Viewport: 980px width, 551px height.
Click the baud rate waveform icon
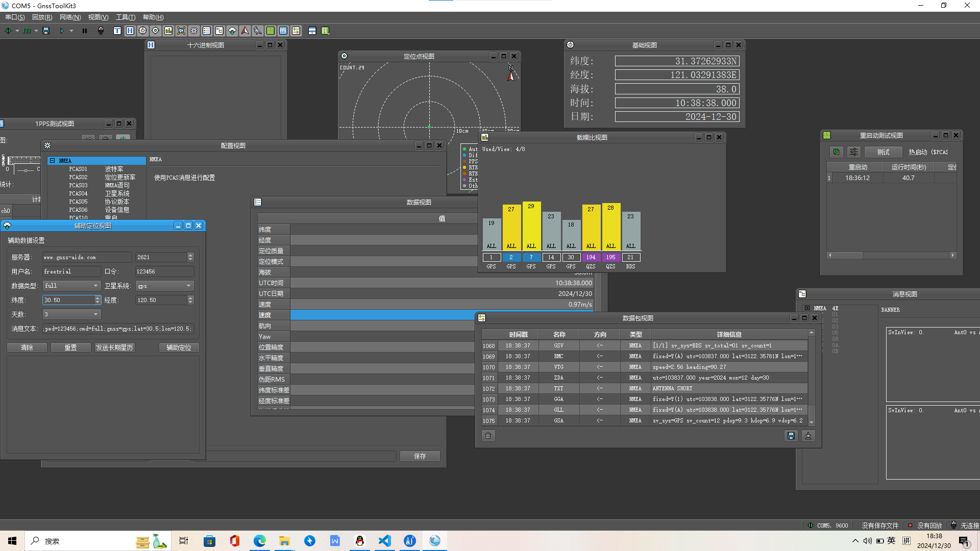pos(27,31)
